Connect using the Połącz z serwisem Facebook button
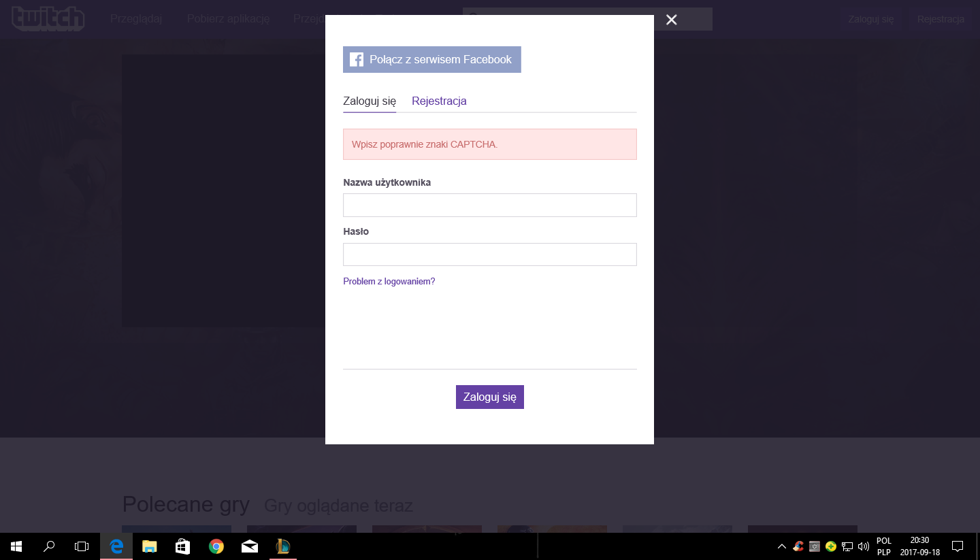The image size is (980, 560). 432,60
